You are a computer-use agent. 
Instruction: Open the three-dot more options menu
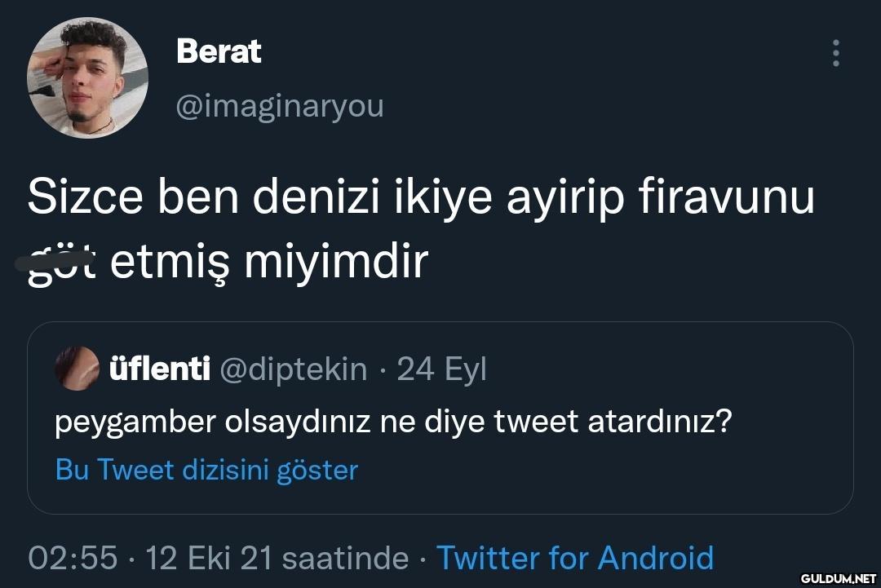[835, 53]
